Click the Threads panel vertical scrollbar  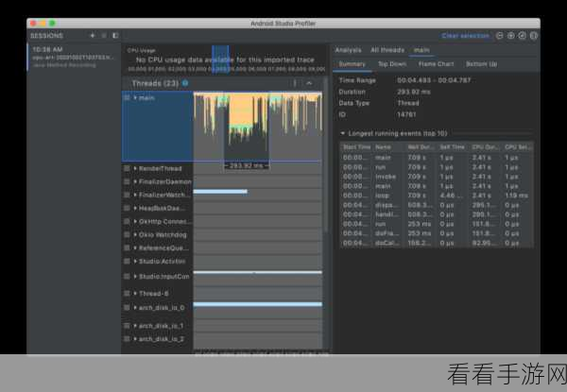326,155
